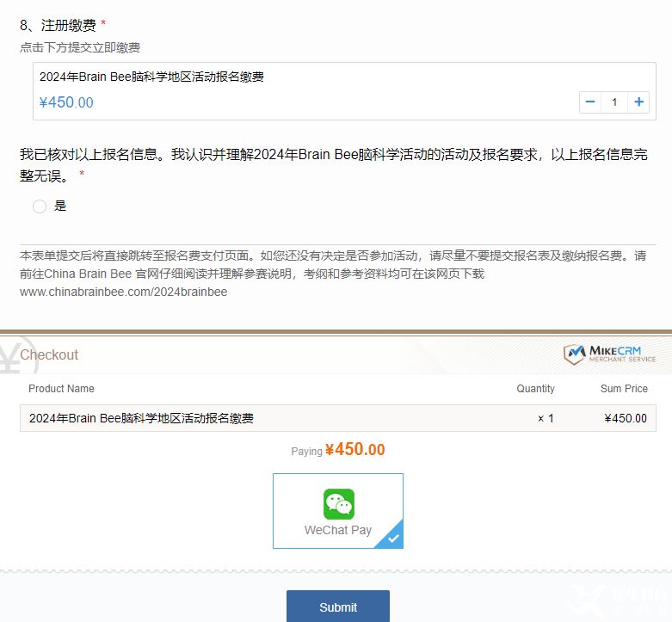This screenshot has height=622, width=672.
Task: Click the Sum Price column header
Action: [x=624, y=389]
